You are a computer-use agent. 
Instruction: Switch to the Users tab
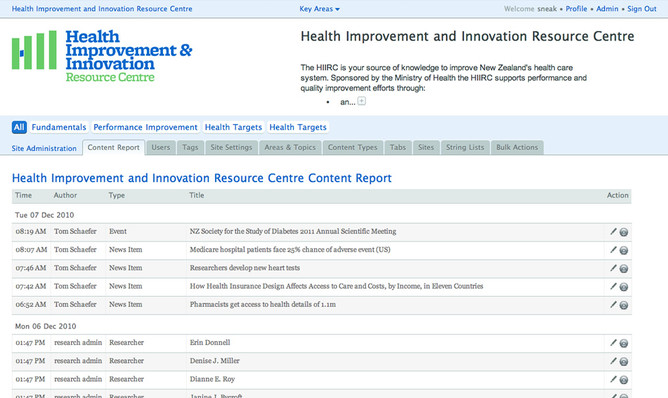(x=161, y=147)
